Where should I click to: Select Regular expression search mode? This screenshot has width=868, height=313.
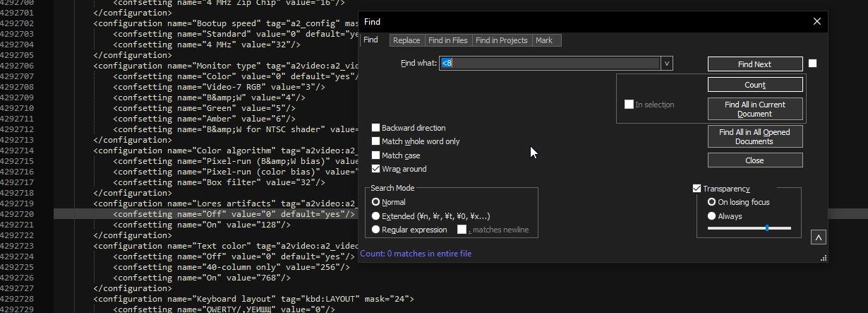click(x=376, y=230)
